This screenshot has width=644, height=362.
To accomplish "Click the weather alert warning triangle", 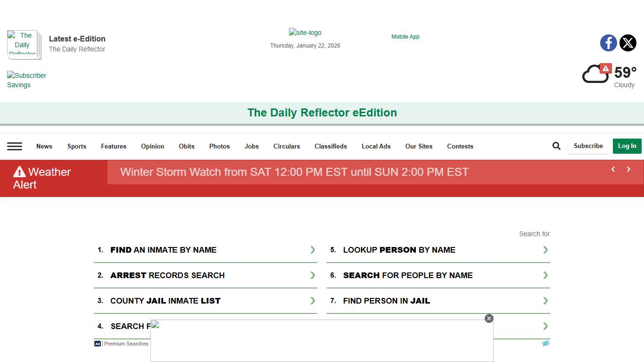I will (18, 172).
